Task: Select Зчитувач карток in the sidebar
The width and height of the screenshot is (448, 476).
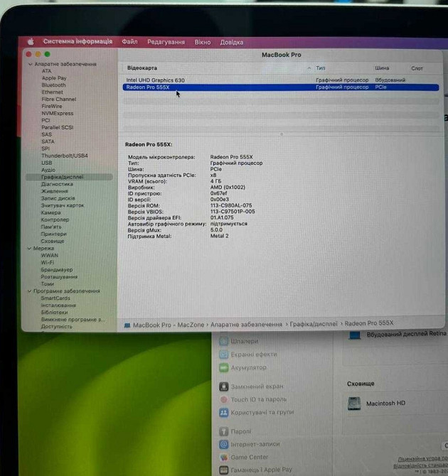Action: [63, 205]
